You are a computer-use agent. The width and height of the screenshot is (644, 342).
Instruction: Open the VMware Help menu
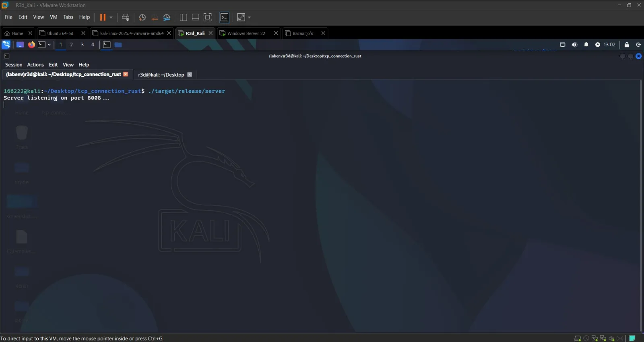85,17
